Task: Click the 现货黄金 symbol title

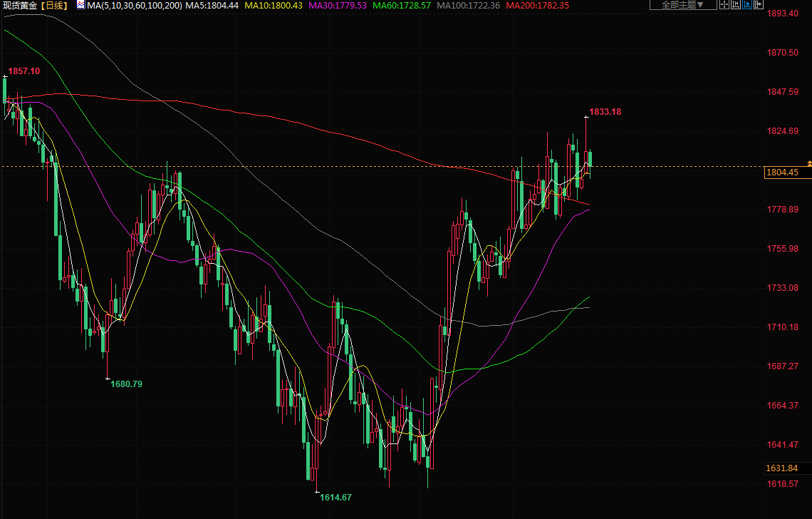Action: click(21, 6)
